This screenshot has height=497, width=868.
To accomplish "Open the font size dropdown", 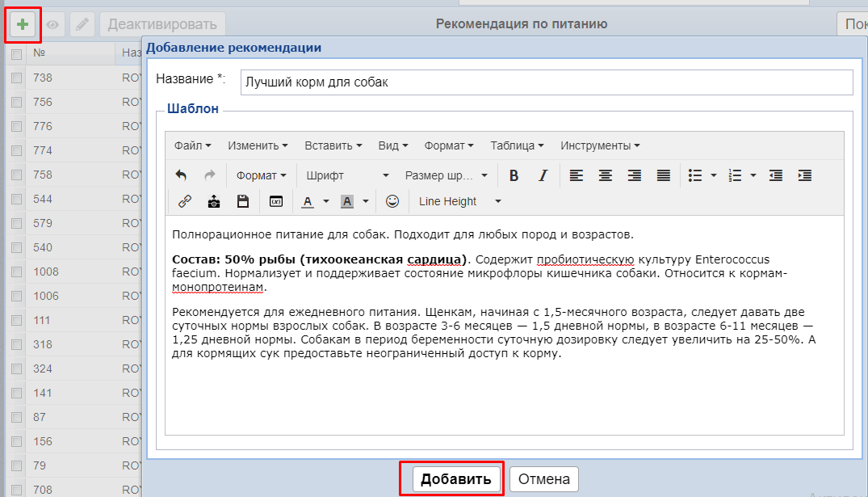I will (446, 175).
